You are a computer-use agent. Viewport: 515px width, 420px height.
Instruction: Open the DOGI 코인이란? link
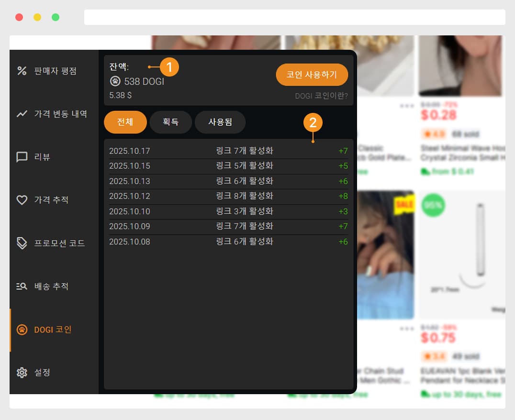point(321,96)
